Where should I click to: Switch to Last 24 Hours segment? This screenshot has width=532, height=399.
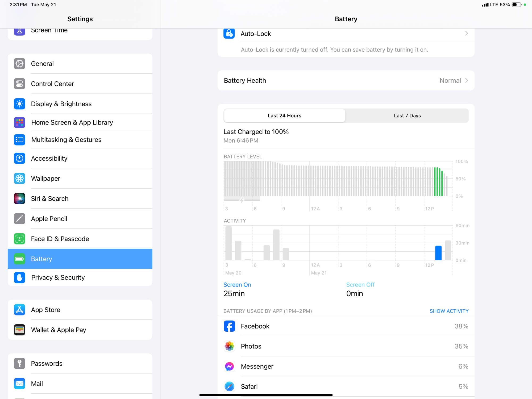pos(284,116)
